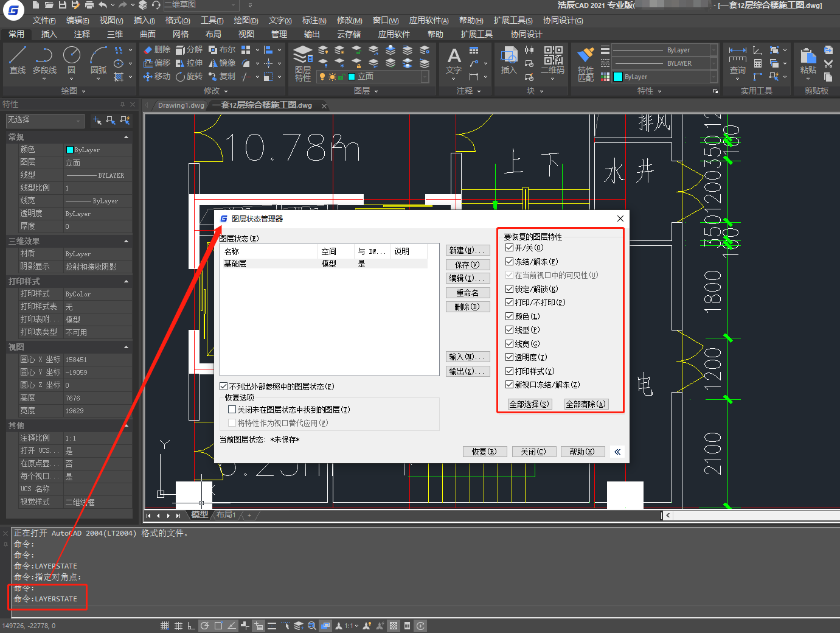Toggle the 颜色 checkbox in restore properties

click(x=510, y=316)
